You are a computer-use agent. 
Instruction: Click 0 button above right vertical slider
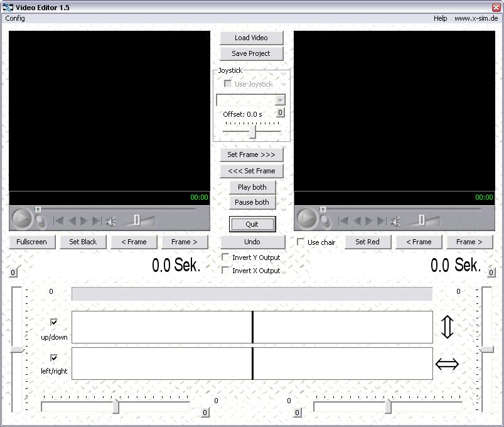click(491, 273)
